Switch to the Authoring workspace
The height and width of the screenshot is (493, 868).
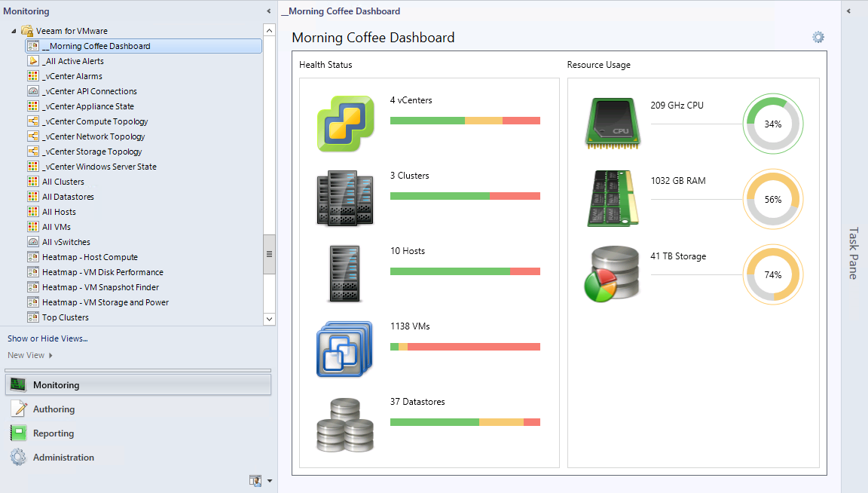(53, 409)
